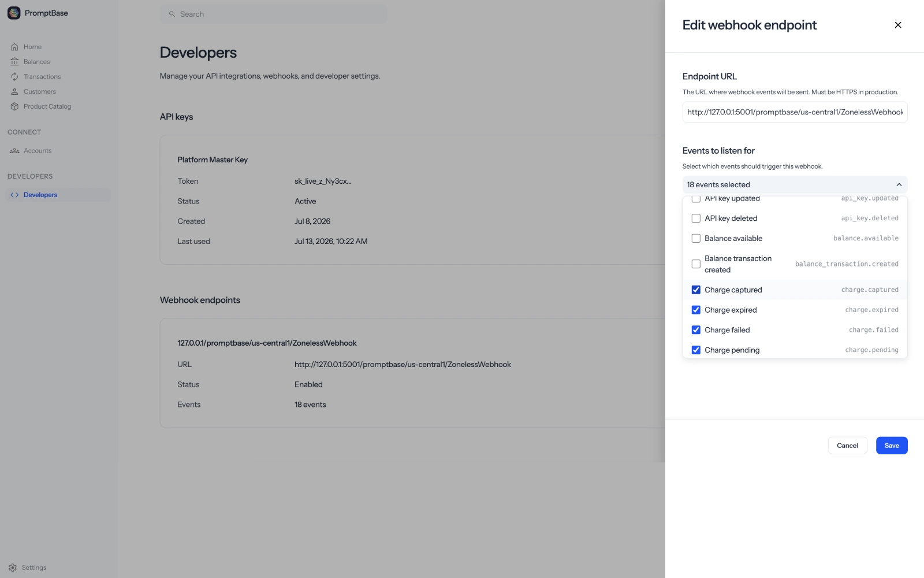
Task: Click the Enabled status value
Action: pyautogui.click(x=308, y=384)
